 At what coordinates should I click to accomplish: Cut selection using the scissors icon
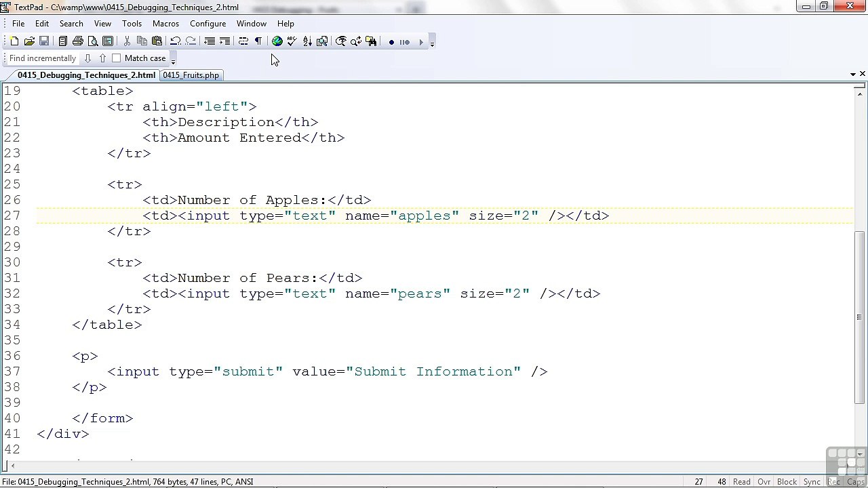pyautogui.click(x=127, y=42)
